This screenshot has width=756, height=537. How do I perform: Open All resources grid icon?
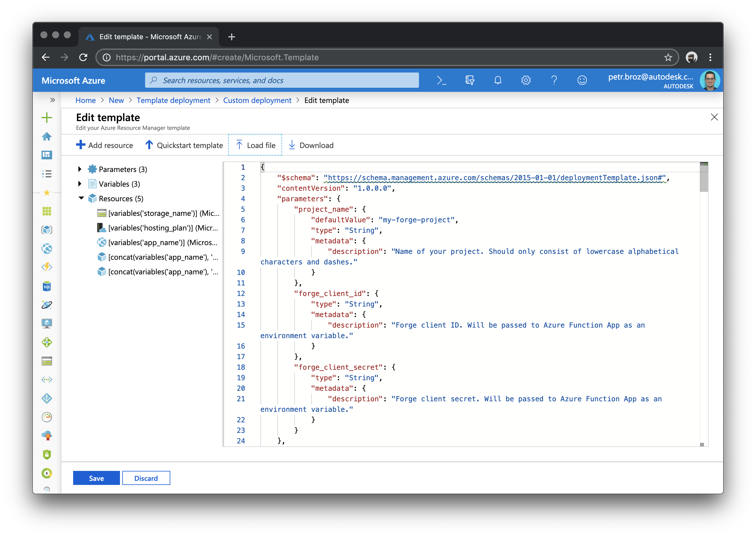pos(47,211)
